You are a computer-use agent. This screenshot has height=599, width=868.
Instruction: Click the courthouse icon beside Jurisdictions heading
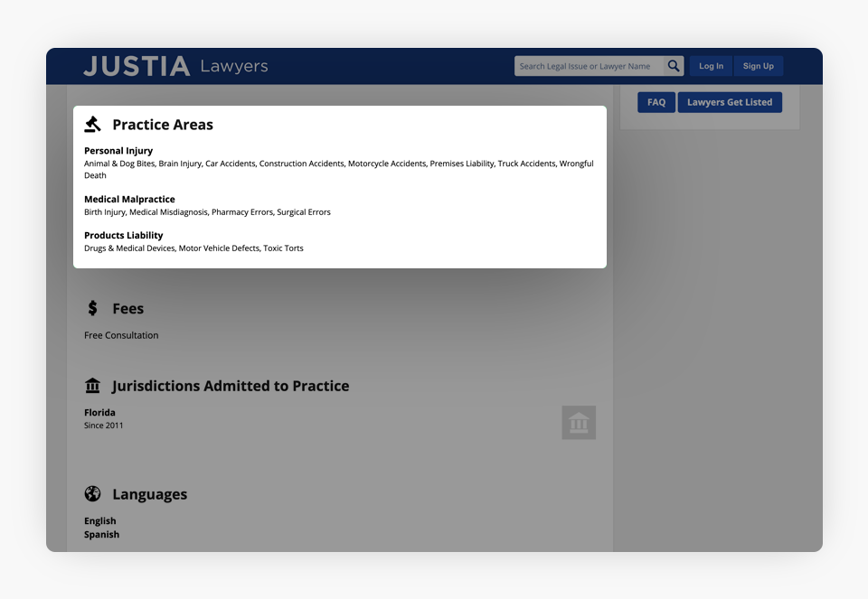pyautogui.click(x=92, y=386)
